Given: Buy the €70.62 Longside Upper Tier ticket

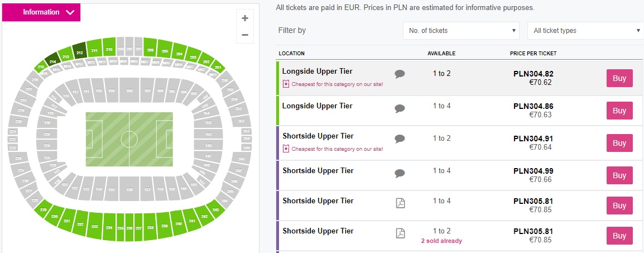Looking at the screenshot, I should (x=619, y=78).
